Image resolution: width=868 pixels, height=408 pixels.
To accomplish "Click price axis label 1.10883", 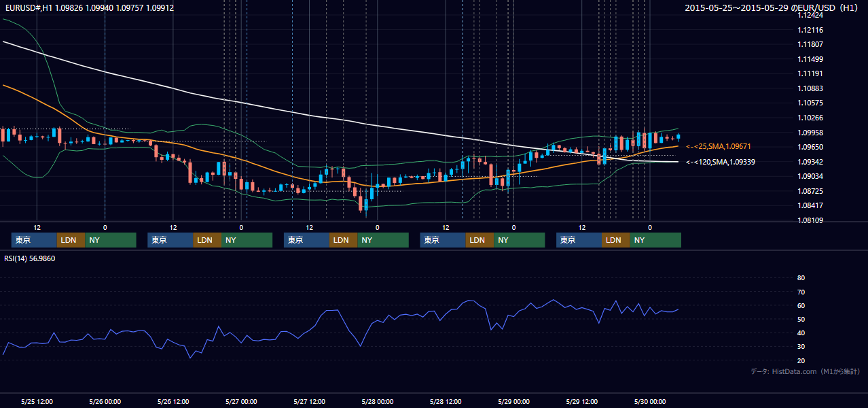I will tap(811, 88).
